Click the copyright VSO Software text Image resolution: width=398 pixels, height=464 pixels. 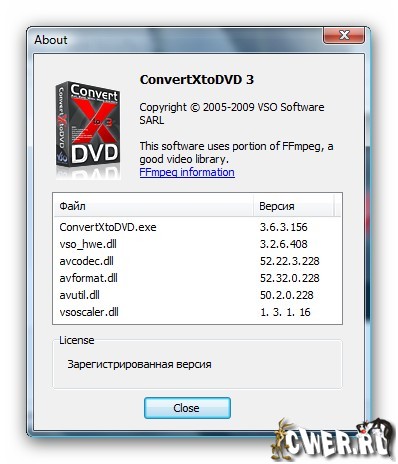pyautogui.click(x=232, y=114)
